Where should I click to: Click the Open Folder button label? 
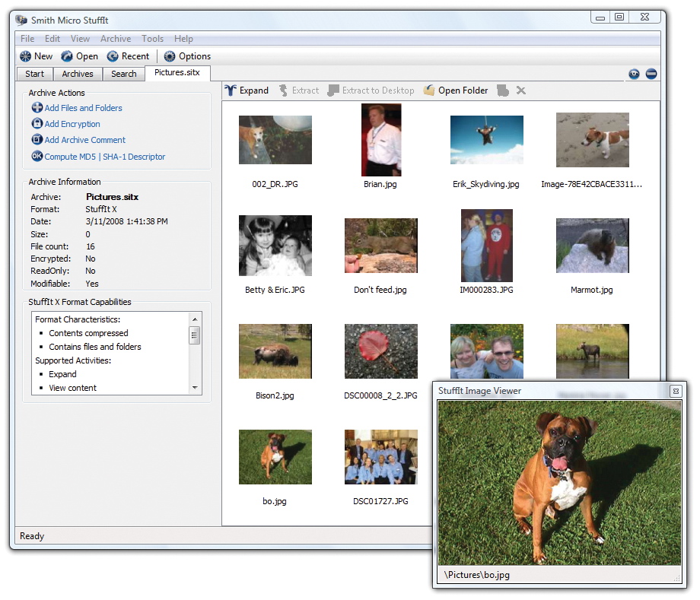pyautogui.click(x=463, y=90)
